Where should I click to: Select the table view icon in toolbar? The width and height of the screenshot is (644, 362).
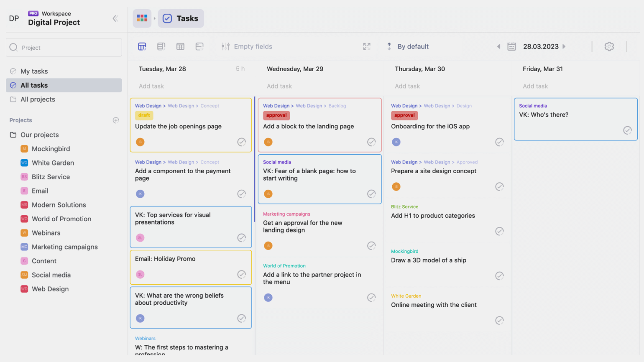180,46
